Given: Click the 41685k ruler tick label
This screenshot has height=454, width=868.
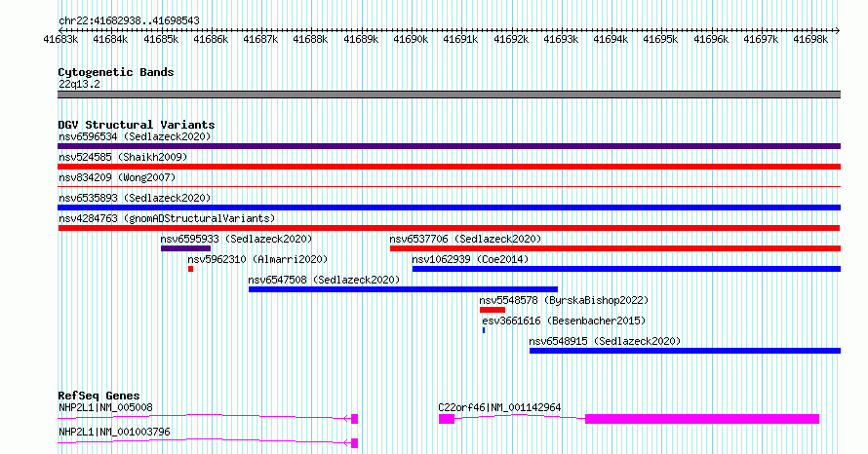Looking at the screenshot, I should tap(161, 39).
